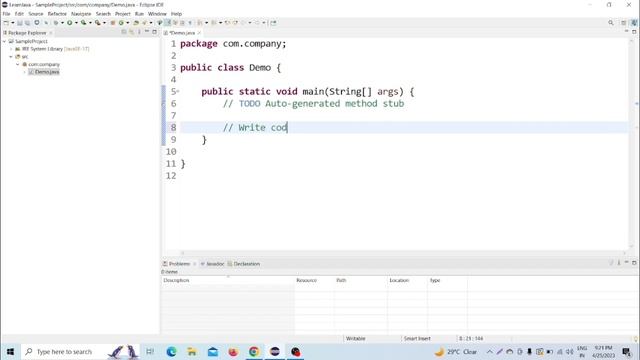Open the Run menu

[139, 14]
